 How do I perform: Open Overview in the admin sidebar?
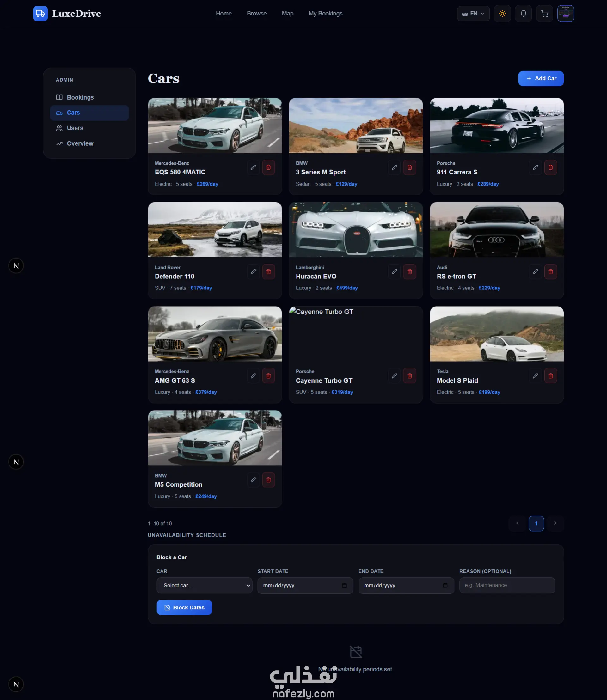click(x=89, y=143)
